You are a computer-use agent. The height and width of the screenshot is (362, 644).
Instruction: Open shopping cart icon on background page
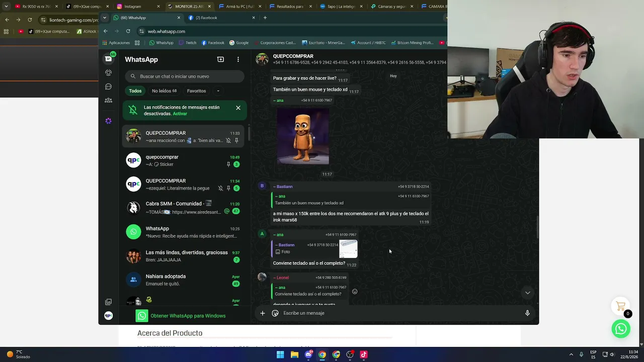(621, 306)
